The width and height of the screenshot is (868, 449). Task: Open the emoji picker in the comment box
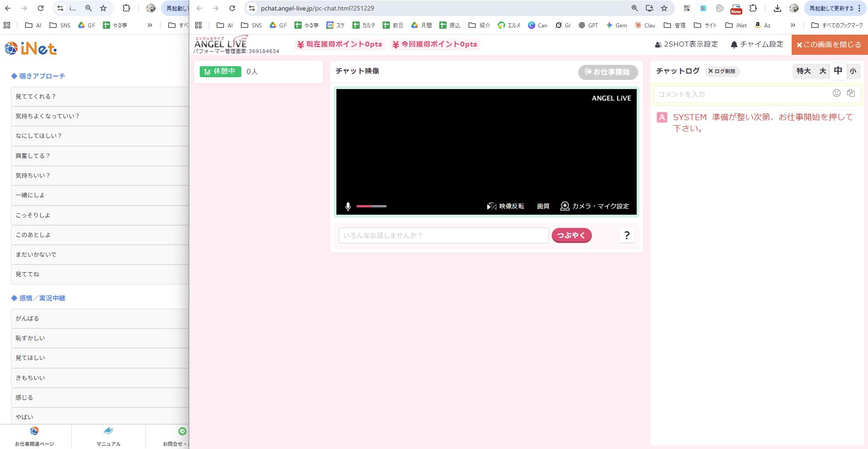point(837,93)
